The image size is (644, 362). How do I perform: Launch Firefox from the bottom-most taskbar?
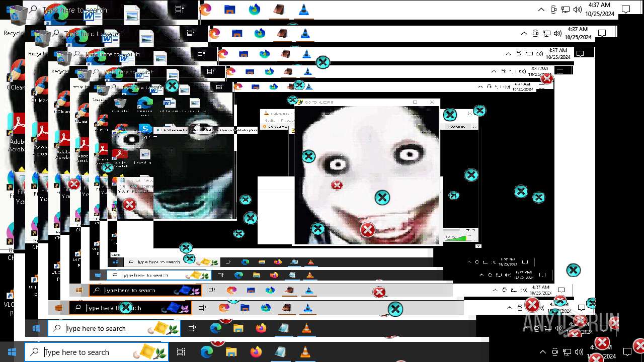coord(256,352)
